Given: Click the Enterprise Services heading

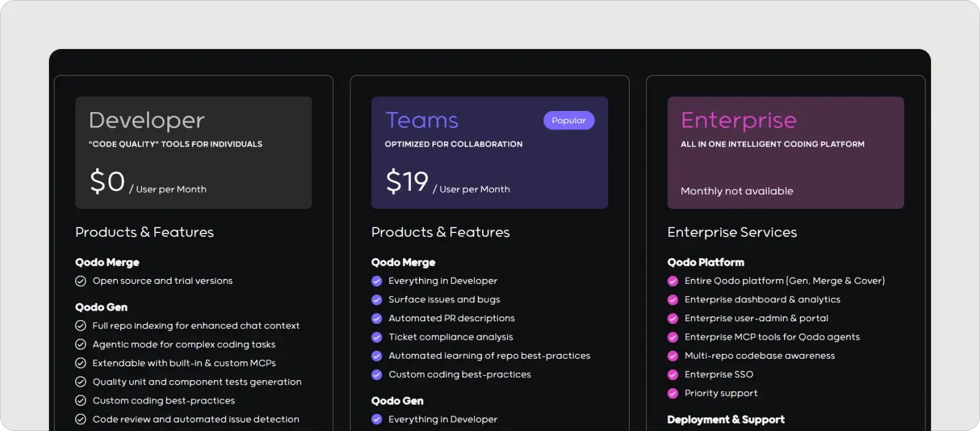Looking at the screenshot, I should click(732, 232).
